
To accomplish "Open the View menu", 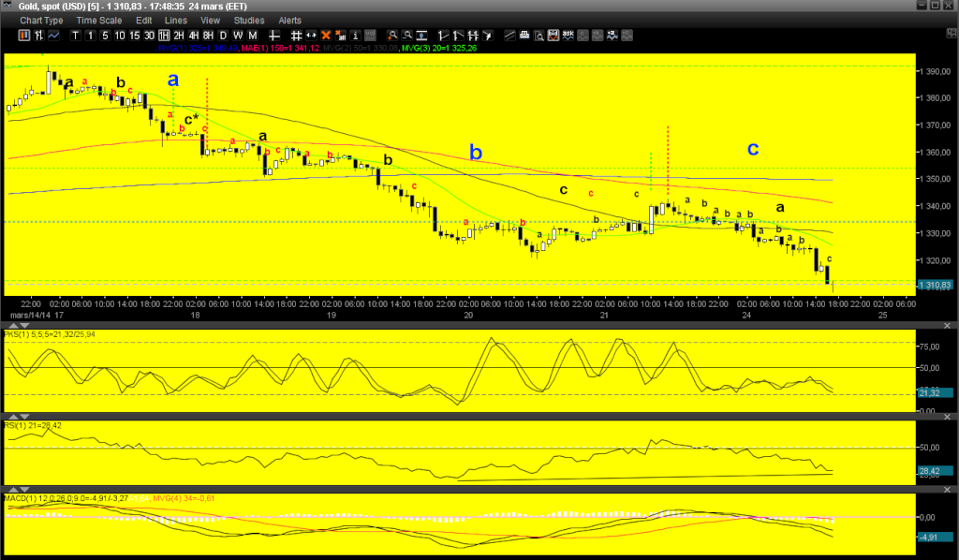I will point(210,21).
